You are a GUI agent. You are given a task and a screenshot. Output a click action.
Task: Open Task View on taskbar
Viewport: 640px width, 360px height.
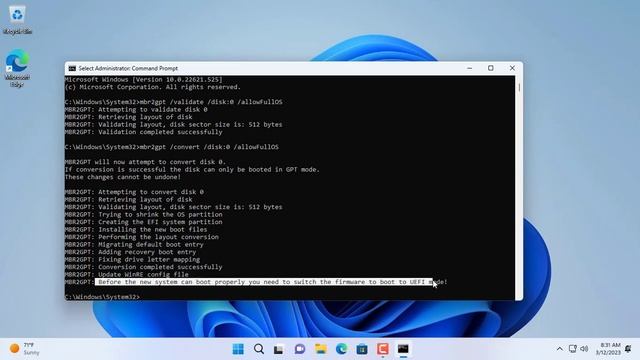coord(279,349)
